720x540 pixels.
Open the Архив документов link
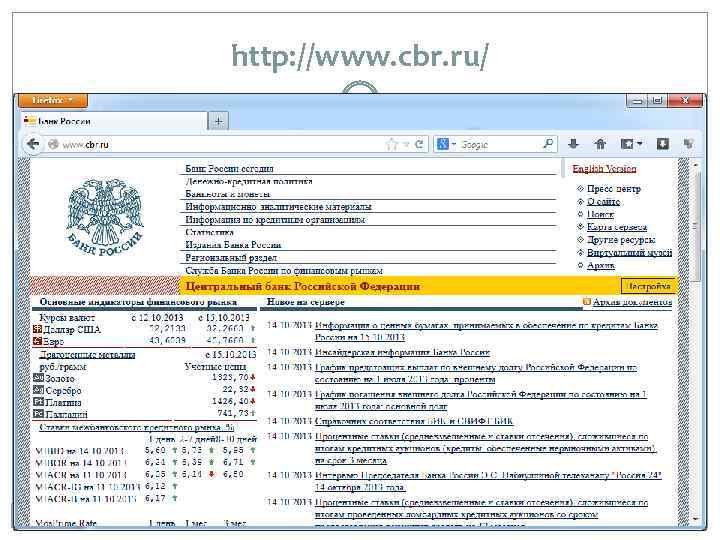pyautogui.click(x=632, y=302)
